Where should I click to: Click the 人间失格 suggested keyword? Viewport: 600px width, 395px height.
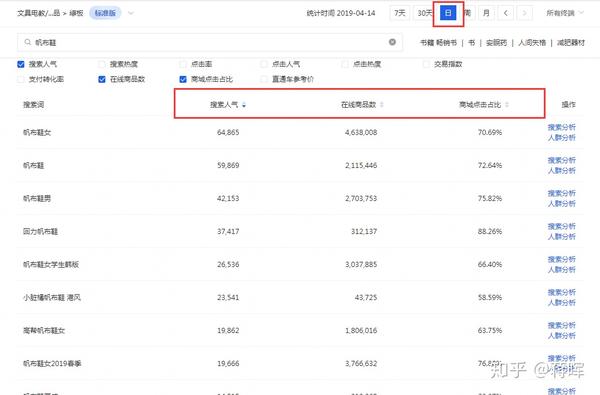[x=532, y=42]
